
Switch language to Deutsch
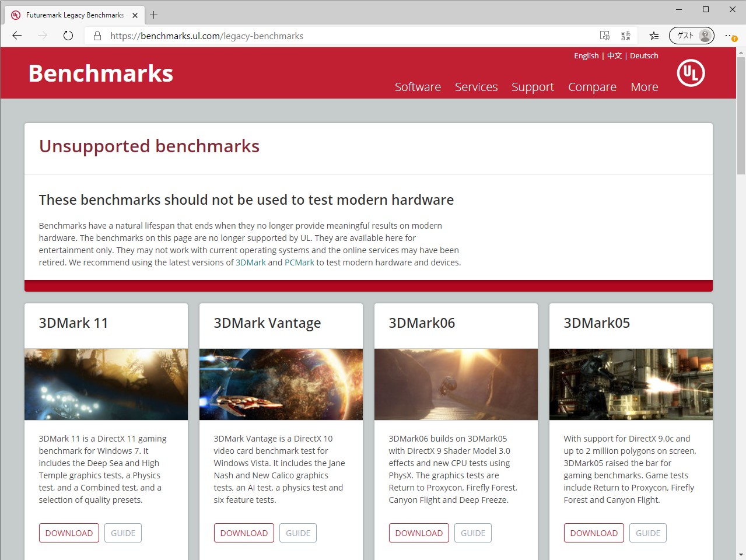point(644,55)
